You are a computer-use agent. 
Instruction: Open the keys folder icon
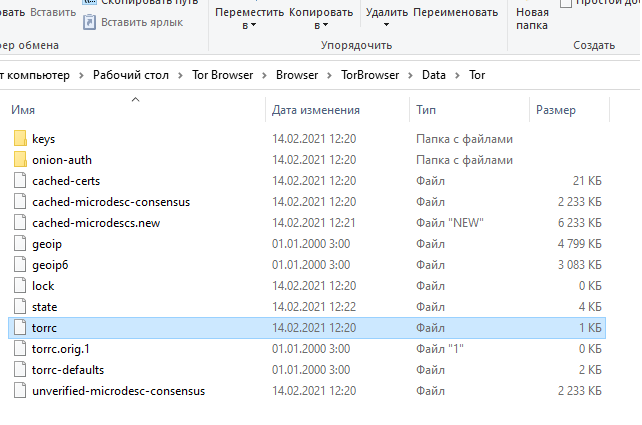coord(20,138)
